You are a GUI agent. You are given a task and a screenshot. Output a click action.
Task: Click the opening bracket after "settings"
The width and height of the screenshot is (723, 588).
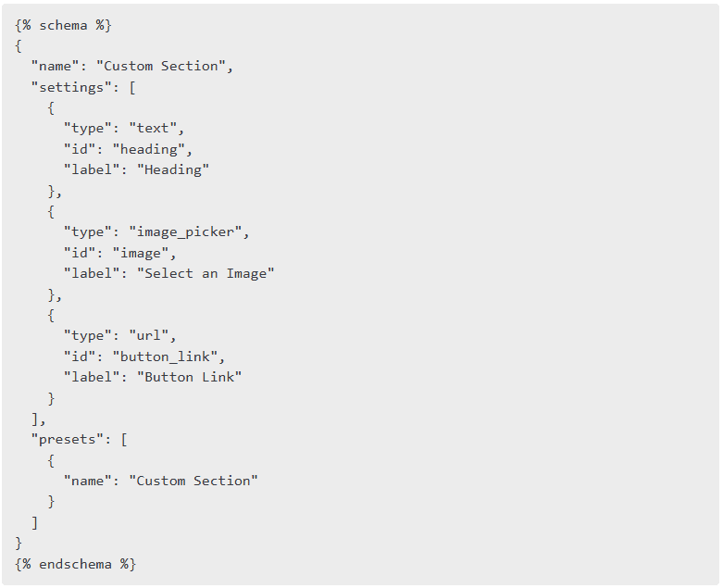coord(132,87)
